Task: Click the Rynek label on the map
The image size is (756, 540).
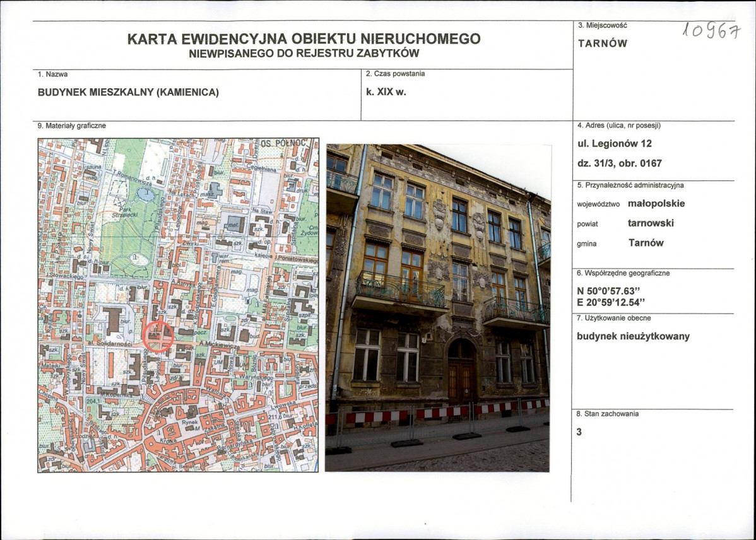Action: coord(189,423)
